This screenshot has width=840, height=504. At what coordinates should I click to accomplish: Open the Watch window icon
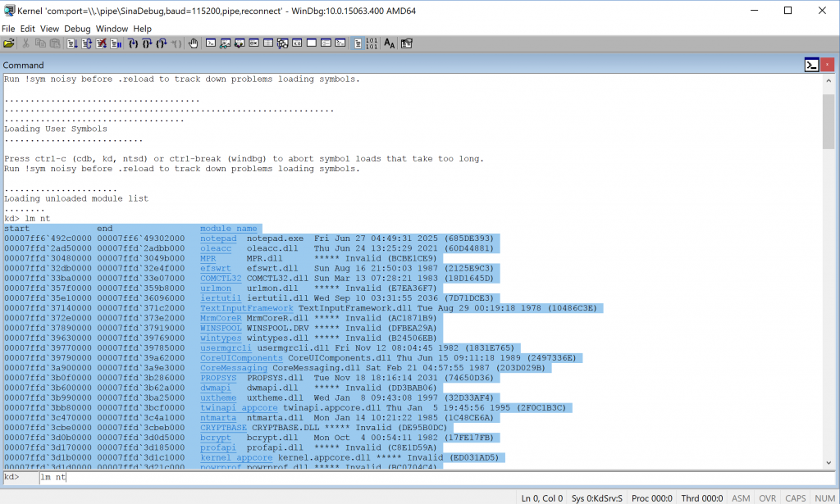pyautogui.click(x=226, y=44)
